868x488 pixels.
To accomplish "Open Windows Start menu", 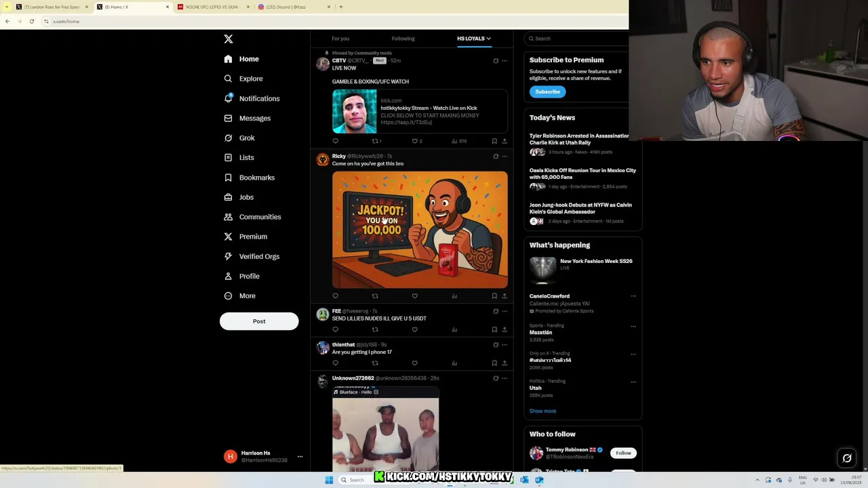I will click(329, 480).
